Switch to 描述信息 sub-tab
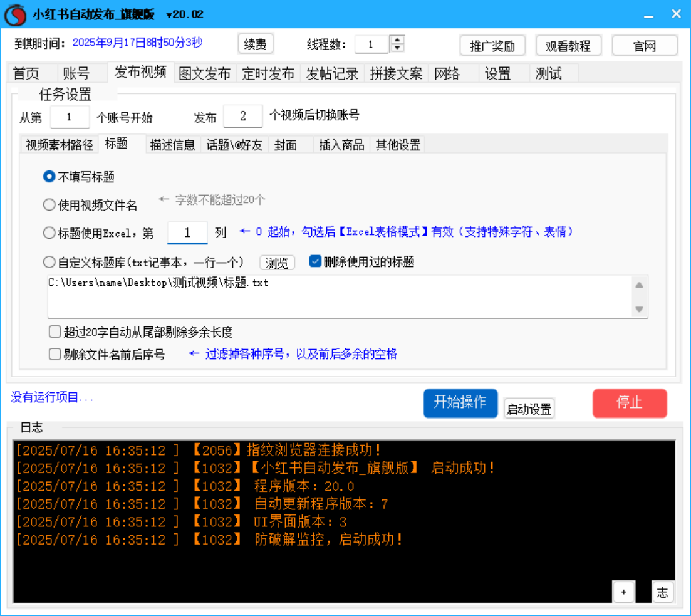The height and width of the screenshot is (616, 691). pos(172,145)
